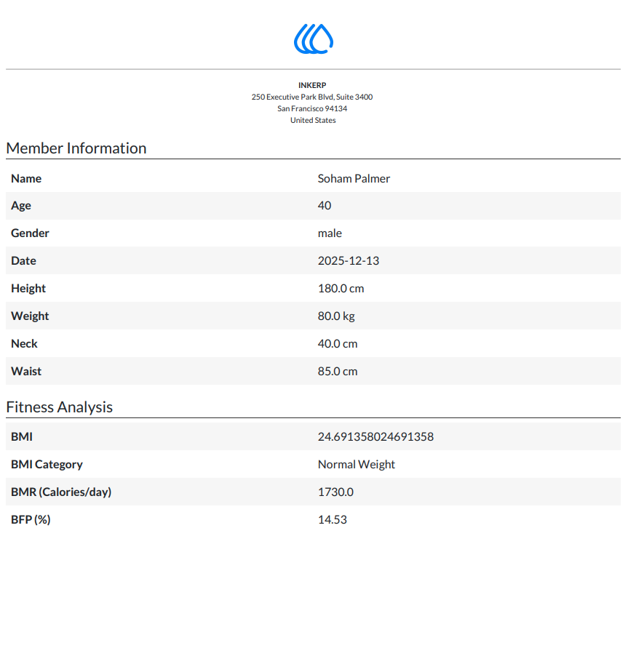The width and height of the screenshot is (628, 672).
Task: Select the BMR value 1730.0
Action: [336, 492]
